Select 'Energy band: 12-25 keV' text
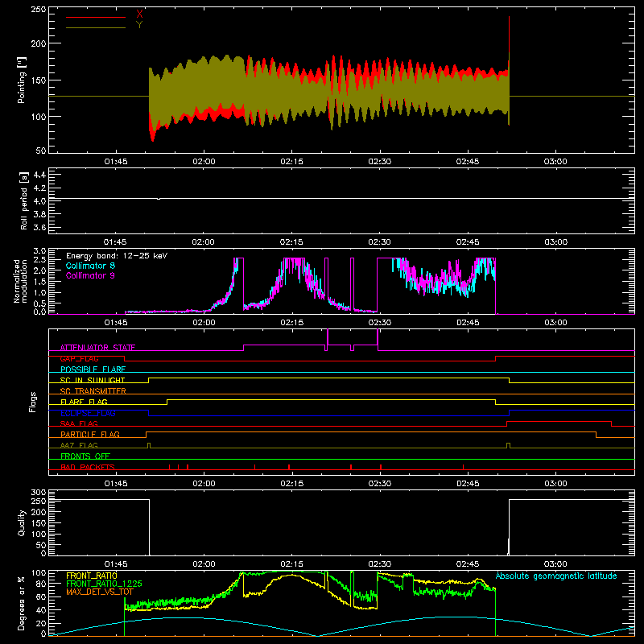644x644 pixels. point(117,256)
